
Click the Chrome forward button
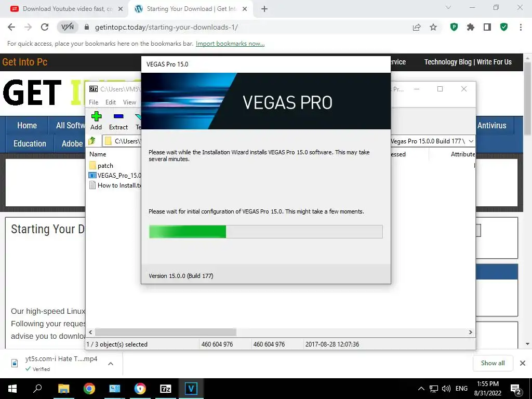[x=28, y=27]
